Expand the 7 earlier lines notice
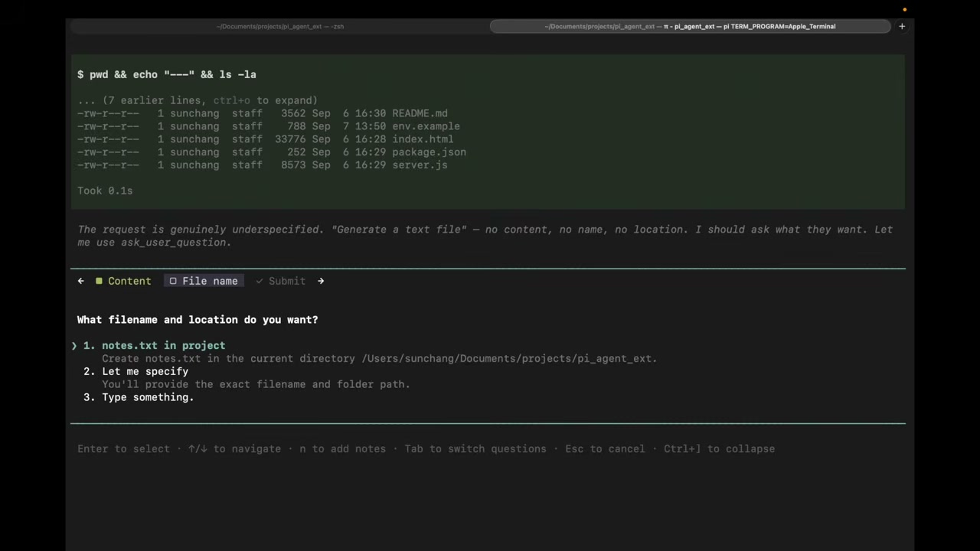 pyautogui.click(x=198, y=100)
